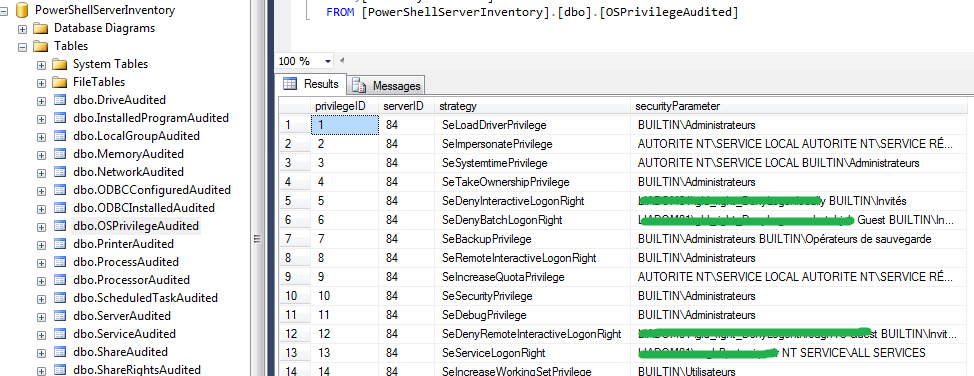This screenshot has width=974, height=376.
Task: Expand the Database Diagrams node
Action: coord(22,29)
